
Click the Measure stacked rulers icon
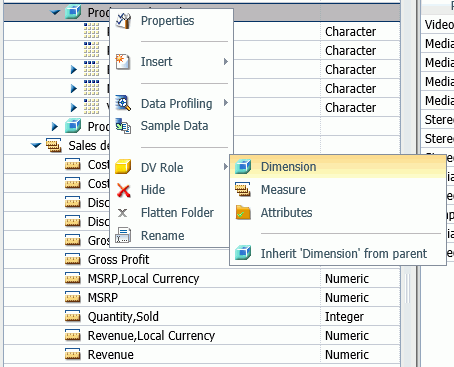(x=243, y=189)
